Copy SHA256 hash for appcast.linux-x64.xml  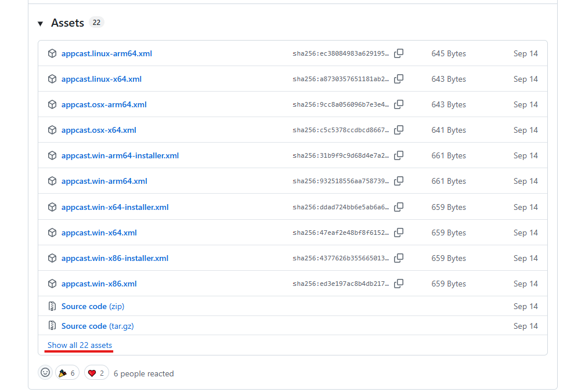point(399,79)
